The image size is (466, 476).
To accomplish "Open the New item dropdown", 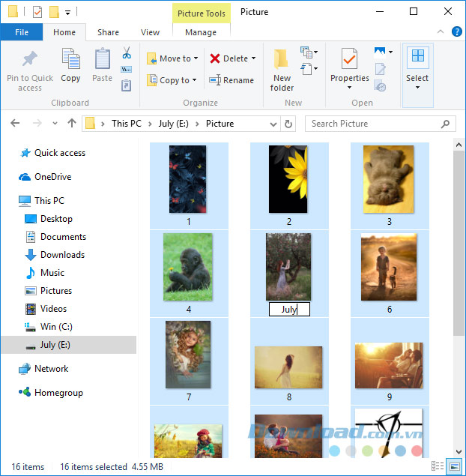I will pyautogui.click(x=309, y=52).
